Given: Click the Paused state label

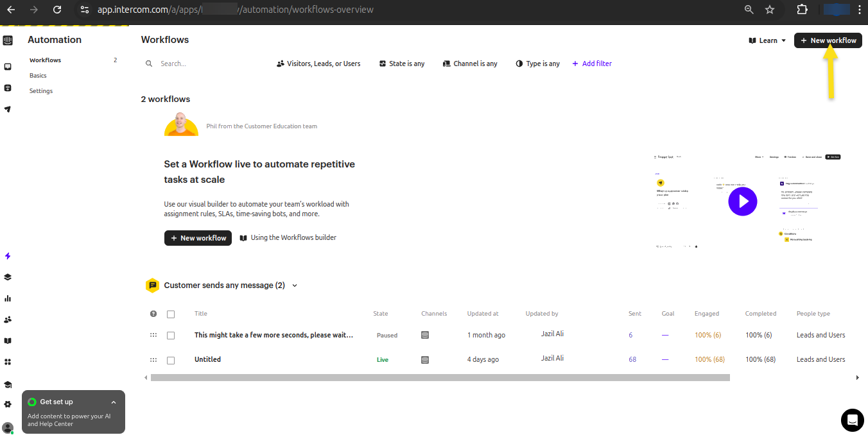Looking at the screenshot, I should [387, 336].
